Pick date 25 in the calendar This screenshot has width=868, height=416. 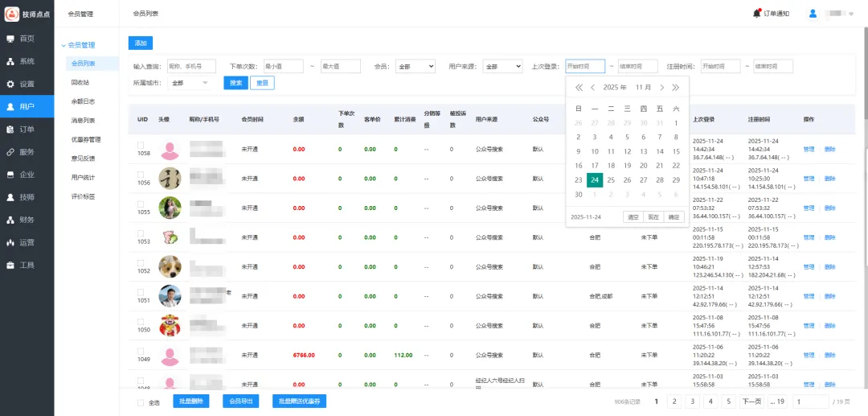tap(611, 180)
